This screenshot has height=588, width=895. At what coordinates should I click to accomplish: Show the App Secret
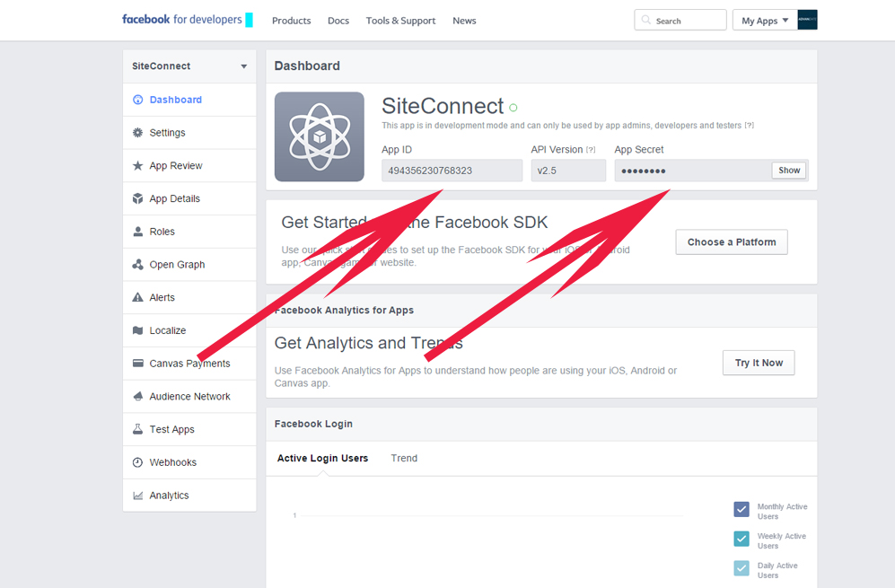click(789, 171)
